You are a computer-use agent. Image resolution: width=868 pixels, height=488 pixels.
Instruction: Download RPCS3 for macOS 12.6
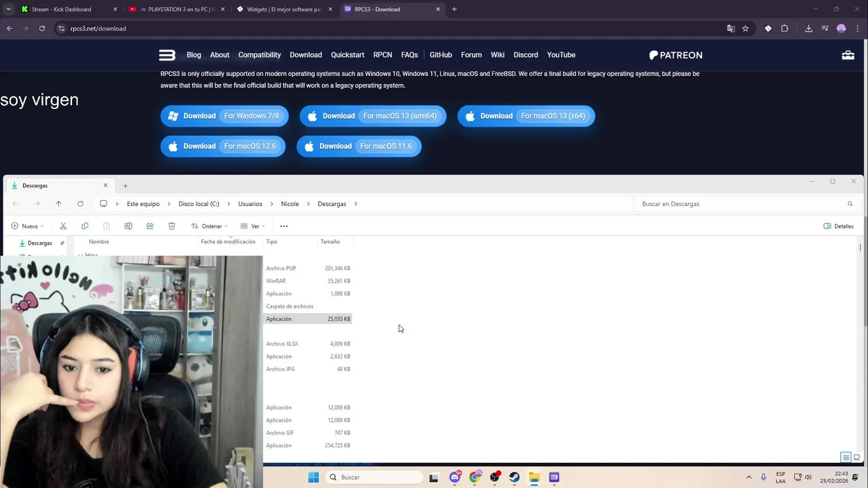223,146
